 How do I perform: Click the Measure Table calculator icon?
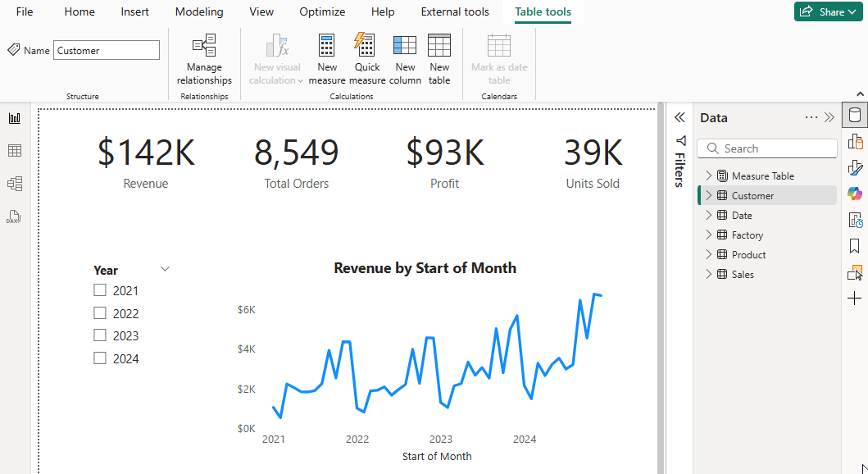coord(722,175)
